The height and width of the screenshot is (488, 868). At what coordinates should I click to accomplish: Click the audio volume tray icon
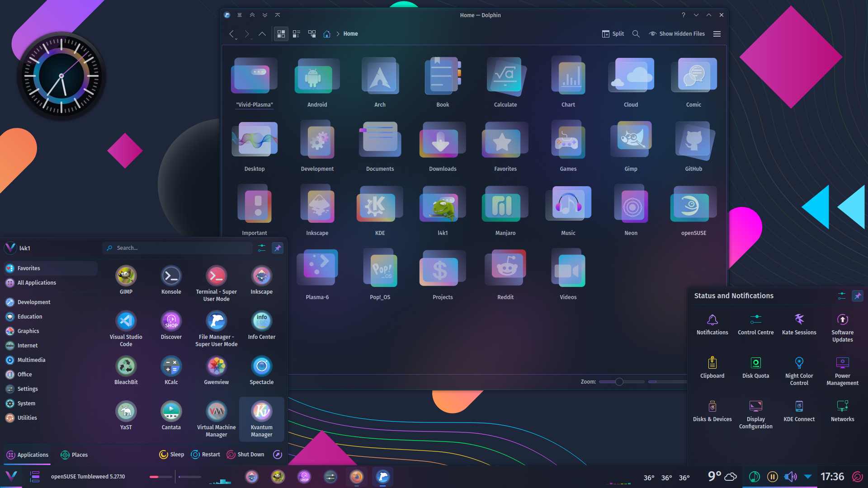click(x=791, y=477)
